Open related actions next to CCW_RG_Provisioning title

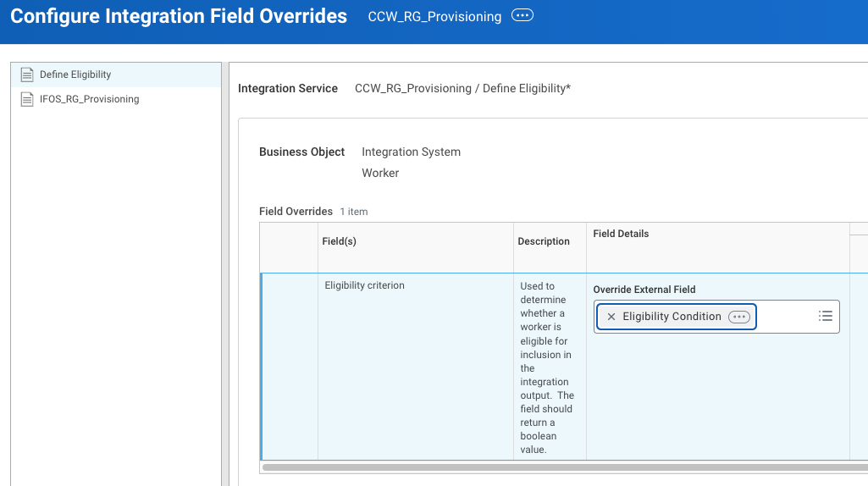click(522, 15)
